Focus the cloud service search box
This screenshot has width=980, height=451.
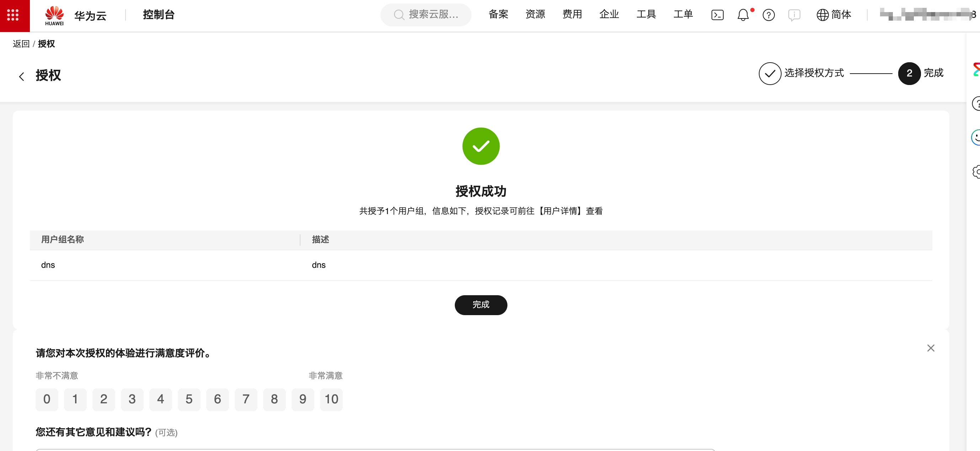(426, 15)
